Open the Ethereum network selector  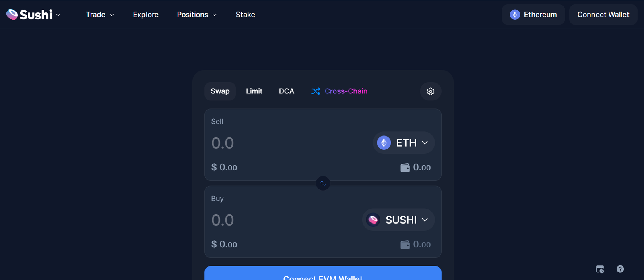(533, 15)
